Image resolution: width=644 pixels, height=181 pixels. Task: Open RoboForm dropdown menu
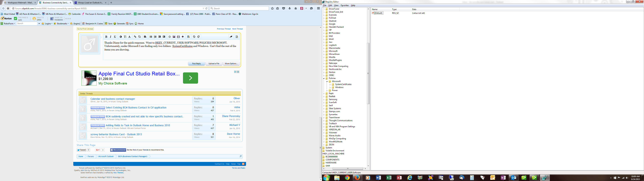tap(8, 23)
